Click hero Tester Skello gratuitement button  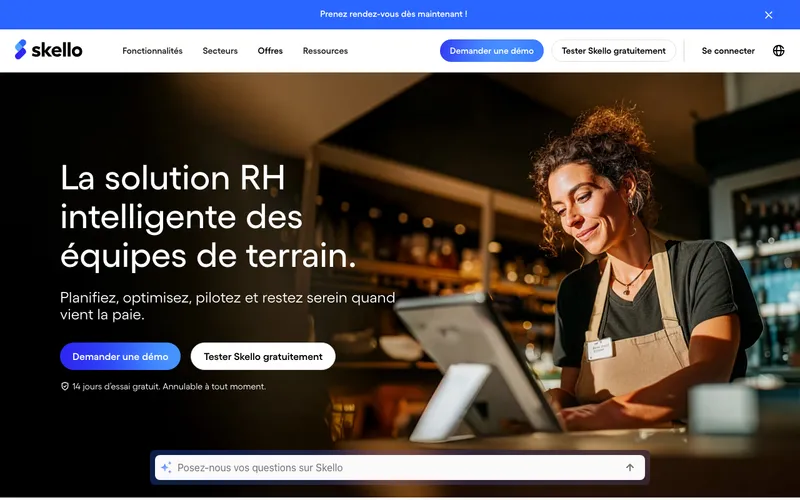(x=263, y=356)
